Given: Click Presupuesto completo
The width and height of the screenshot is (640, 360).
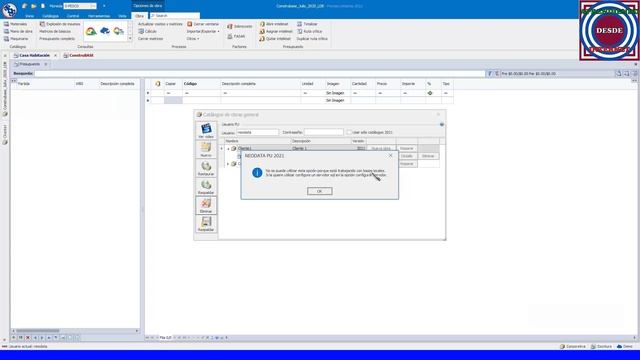Looking at the screenshot, I should tap(57, 39).
